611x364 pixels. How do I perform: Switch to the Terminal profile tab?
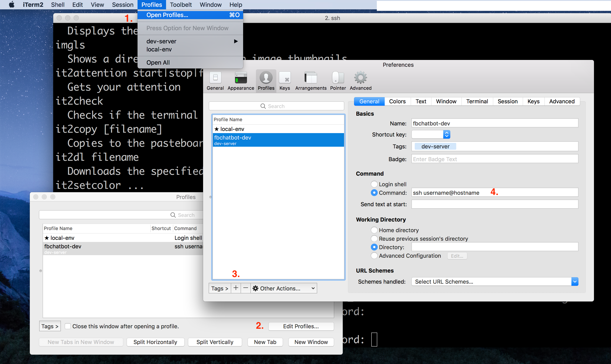(x=477, y=101)
